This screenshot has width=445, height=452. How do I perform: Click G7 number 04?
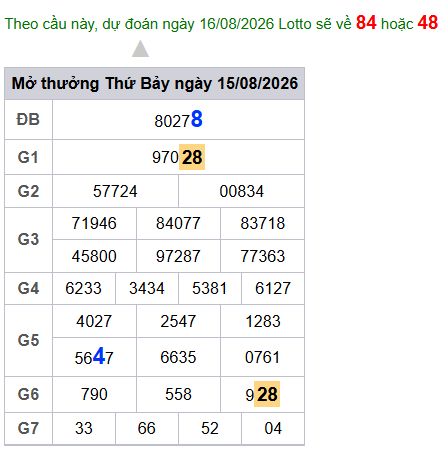(273, 428)
